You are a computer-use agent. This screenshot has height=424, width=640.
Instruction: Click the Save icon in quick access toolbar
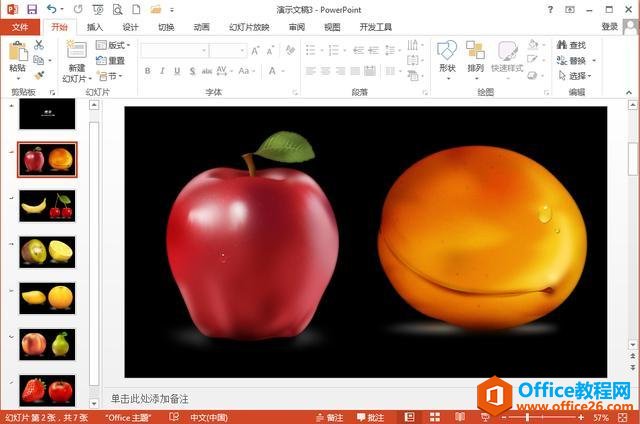pos(31,9)
